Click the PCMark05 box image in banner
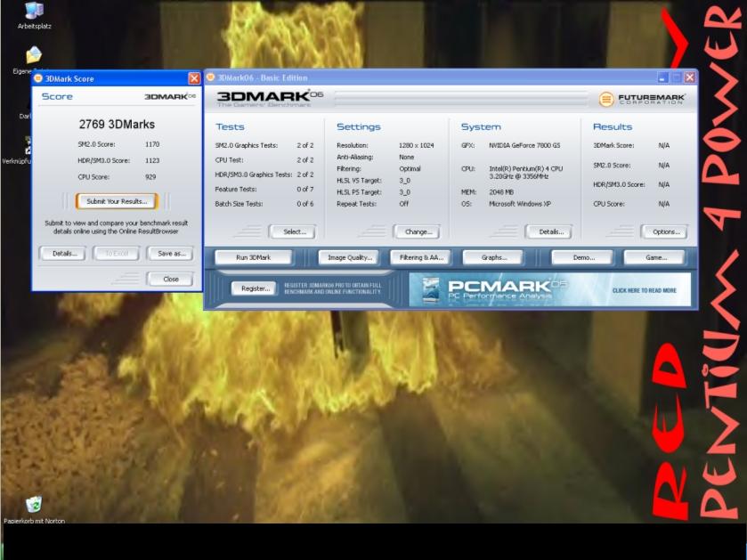747x560 pixels. coord(431,289)
